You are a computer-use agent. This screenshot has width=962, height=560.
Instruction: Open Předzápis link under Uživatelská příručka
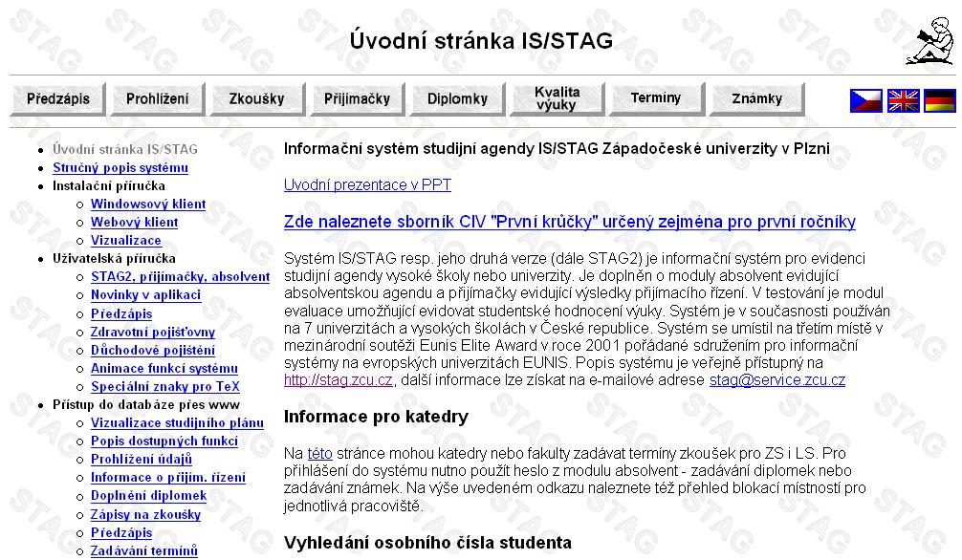[x=121, y=313]
